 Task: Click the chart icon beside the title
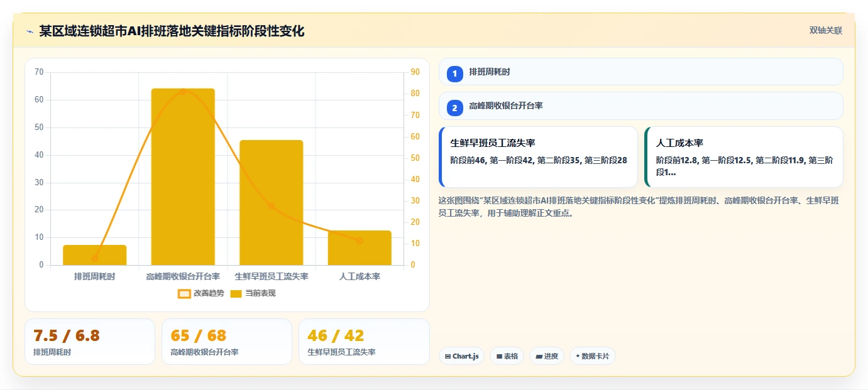pyautogui.click(x=30, y=31)
